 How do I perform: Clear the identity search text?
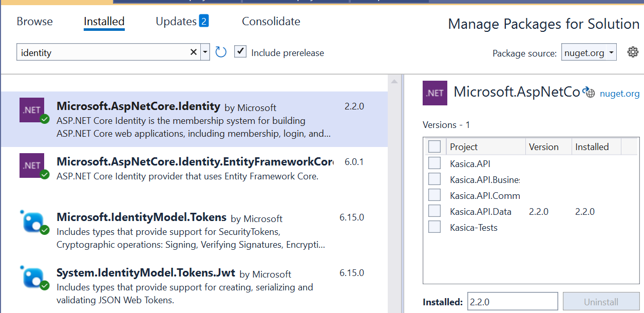[x=194, y=52]
